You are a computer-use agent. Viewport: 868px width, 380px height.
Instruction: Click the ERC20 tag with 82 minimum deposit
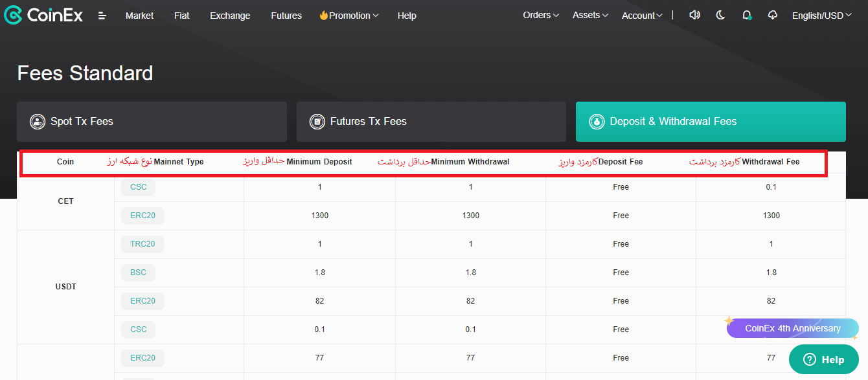pyautogui.click(x=143, y=301)
